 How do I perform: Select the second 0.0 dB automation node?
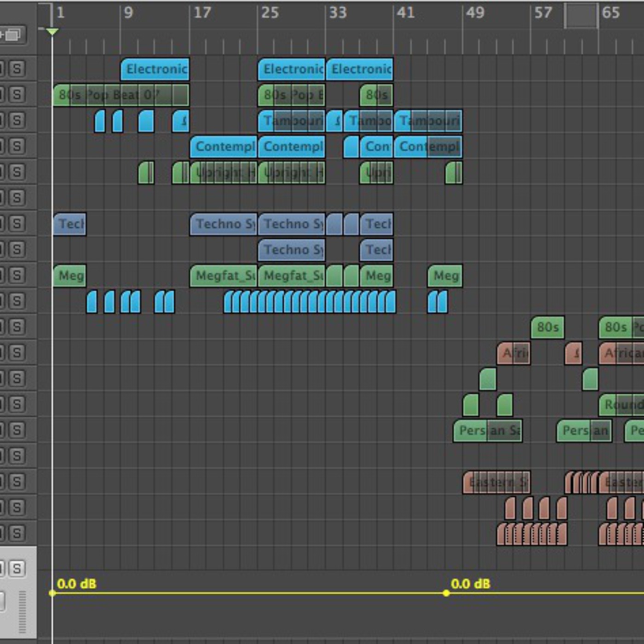click(446, 593)
